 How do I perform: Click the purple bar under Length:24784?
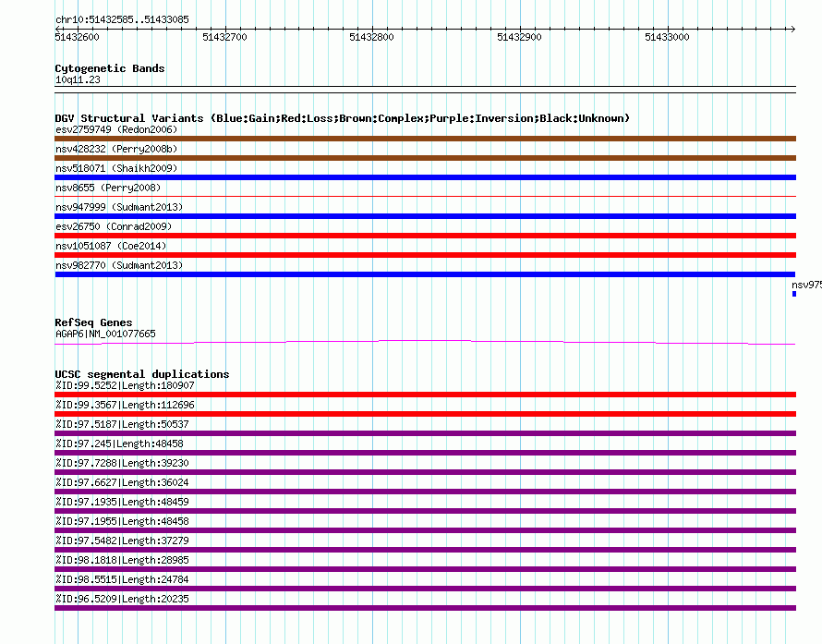pyautogui.click(x=425, y=589)
